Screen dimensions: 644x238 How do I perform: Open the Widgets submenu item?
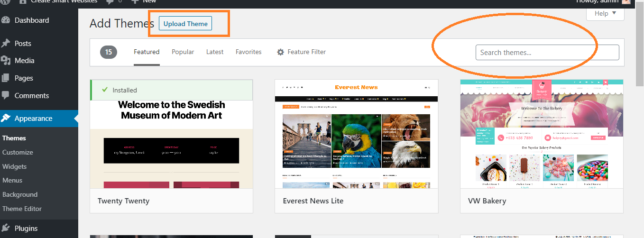point(14,166)
